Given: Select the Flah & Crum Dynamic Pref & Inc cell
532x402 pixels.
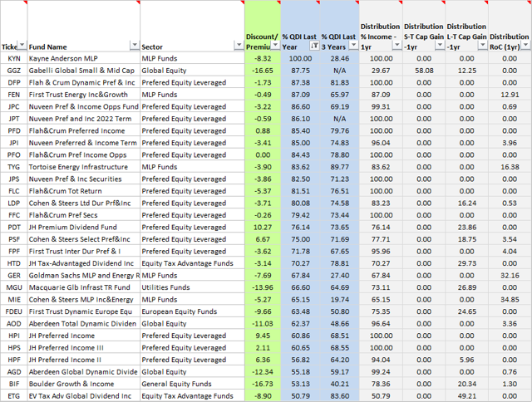Looking at the screenshot, I should (x=84, y=82).
